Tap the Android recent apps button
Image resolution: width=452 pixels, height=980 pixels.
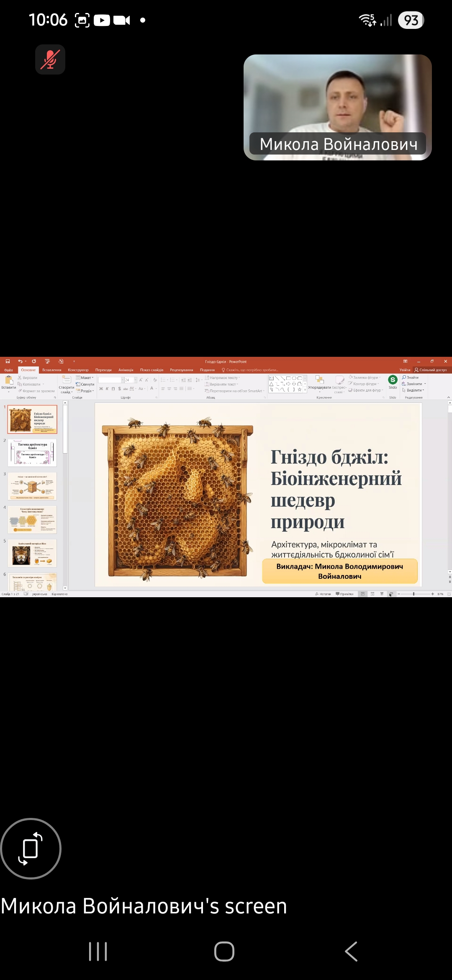point(98,952)
